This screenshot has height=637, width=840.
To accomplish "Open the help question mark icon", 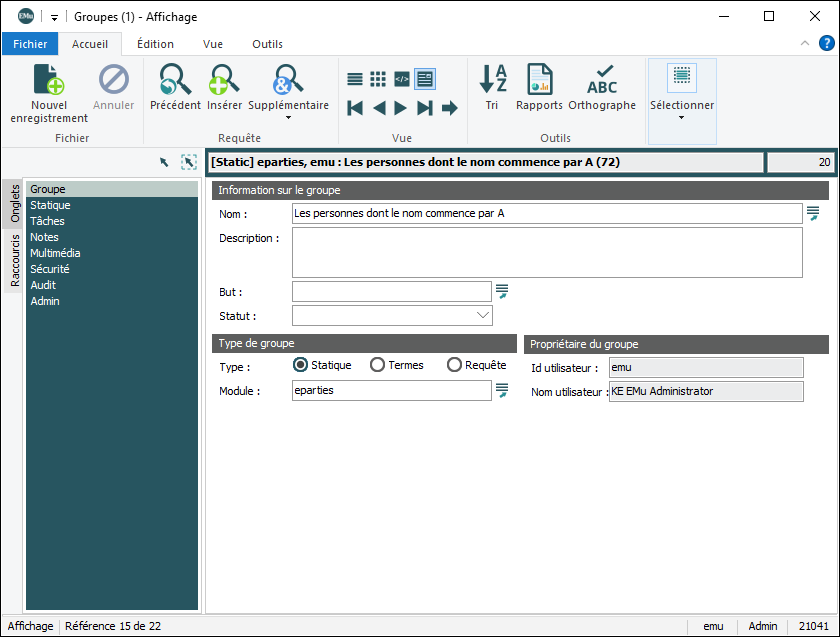I will pos(826,43).
